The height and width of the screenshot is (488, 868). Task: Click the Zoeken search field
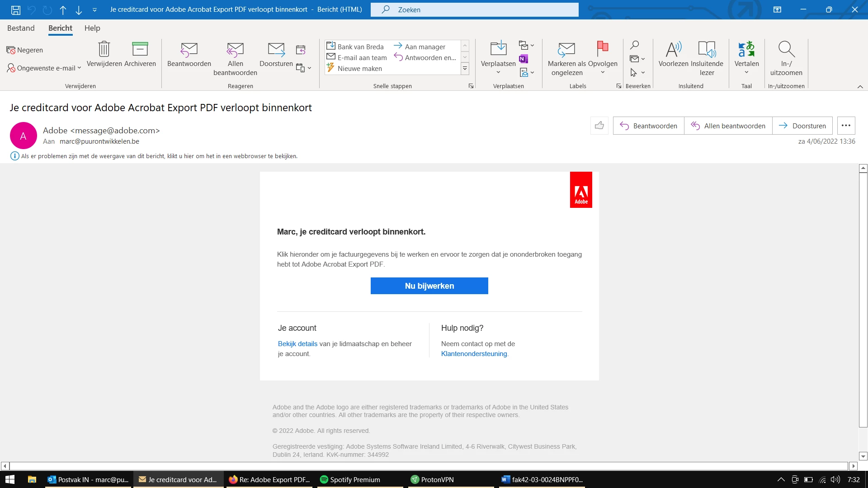pos(474,9)
